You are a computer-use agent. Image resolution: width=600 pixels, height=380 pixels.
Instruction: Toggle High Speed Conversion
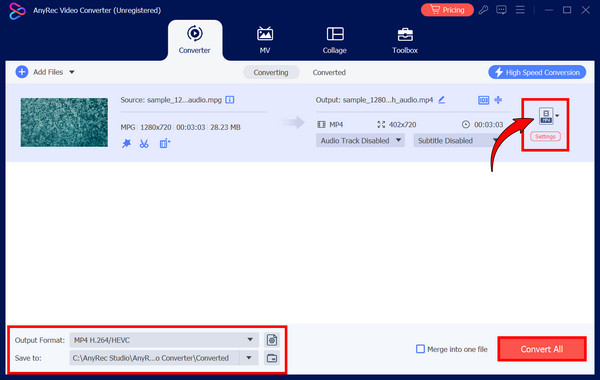point(537,72)
